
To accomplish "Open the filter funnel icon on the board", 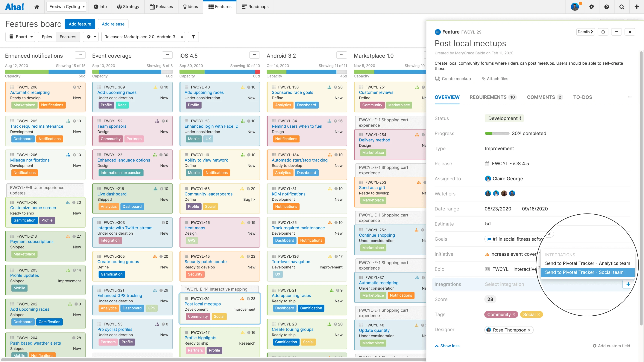I will (x=193, y=37).
